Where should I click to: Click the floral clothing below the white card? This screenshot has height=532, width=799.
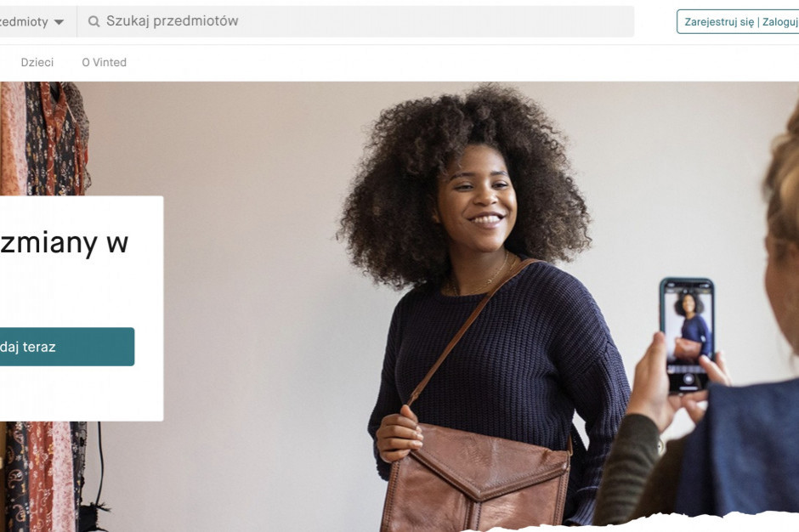(44, 477)
